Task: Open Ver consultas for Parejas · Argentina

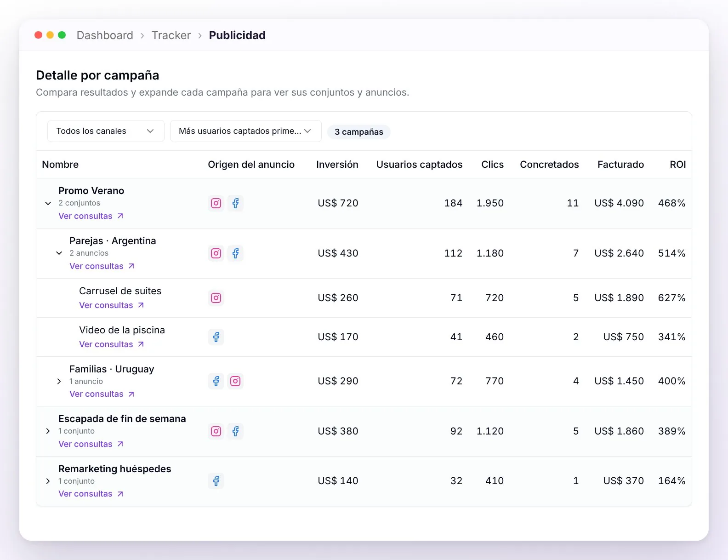Action: pos(102,266)
